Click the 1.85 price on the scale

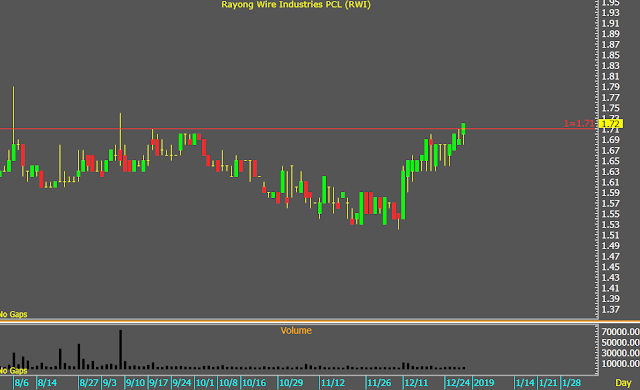(611, 55)
